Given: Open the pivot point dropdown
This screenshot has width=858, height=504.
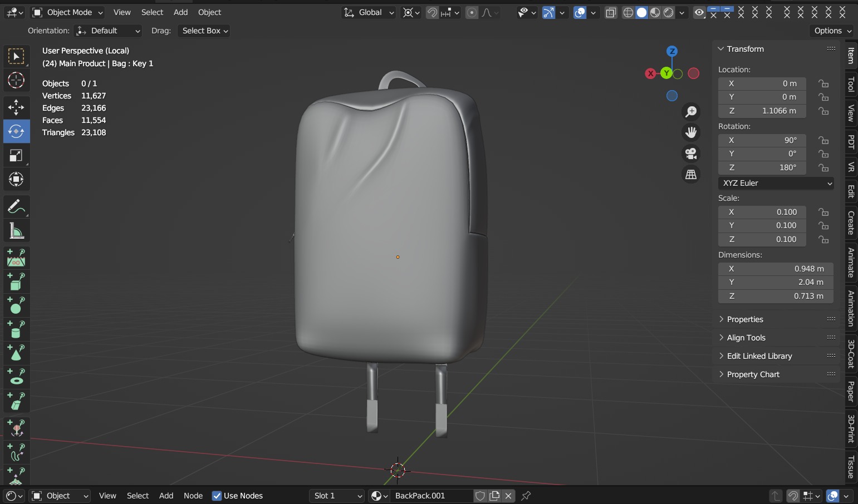Looking at the screenshot, I should point(411,12).
